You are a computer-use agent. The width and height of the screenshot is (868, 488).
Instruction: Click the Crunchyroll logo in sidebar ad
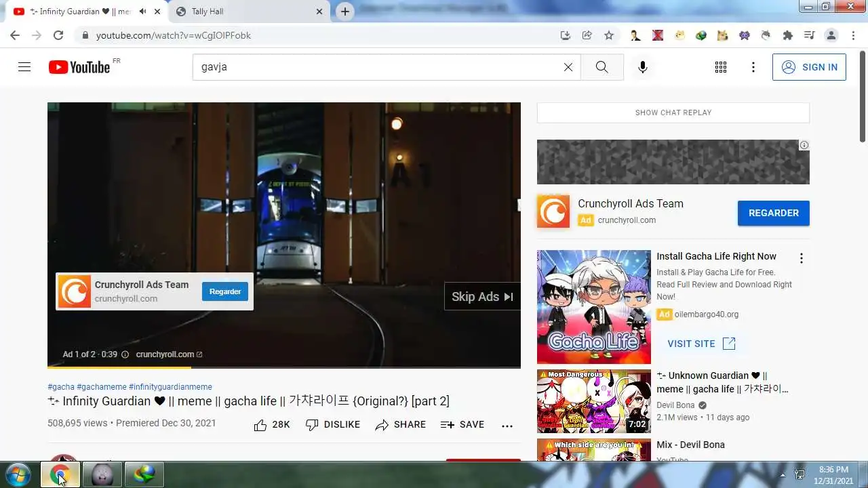(553, 211)
